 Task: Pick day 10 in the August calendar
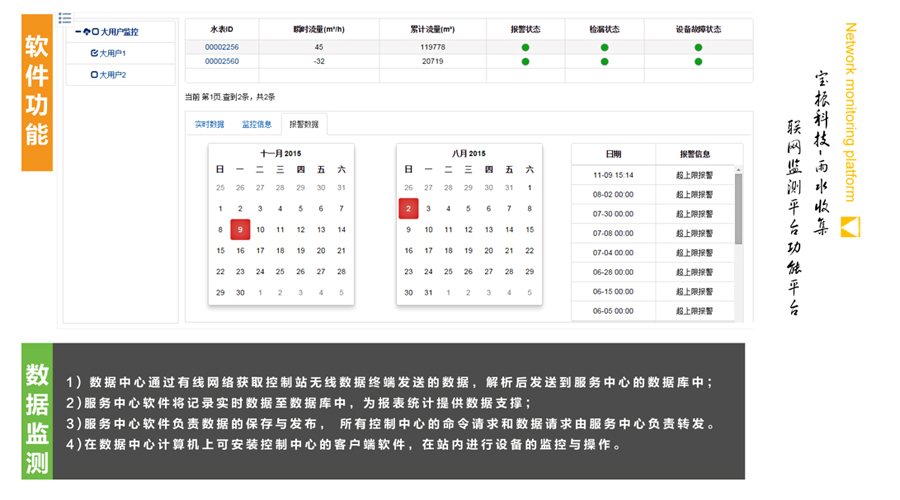tap(428, 230)
